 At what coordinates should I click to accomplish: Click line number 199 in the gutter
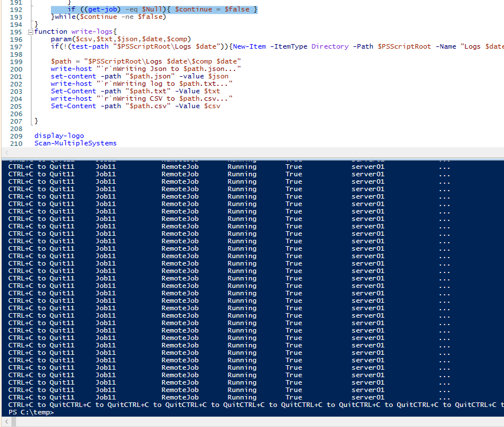coord(16,62)
